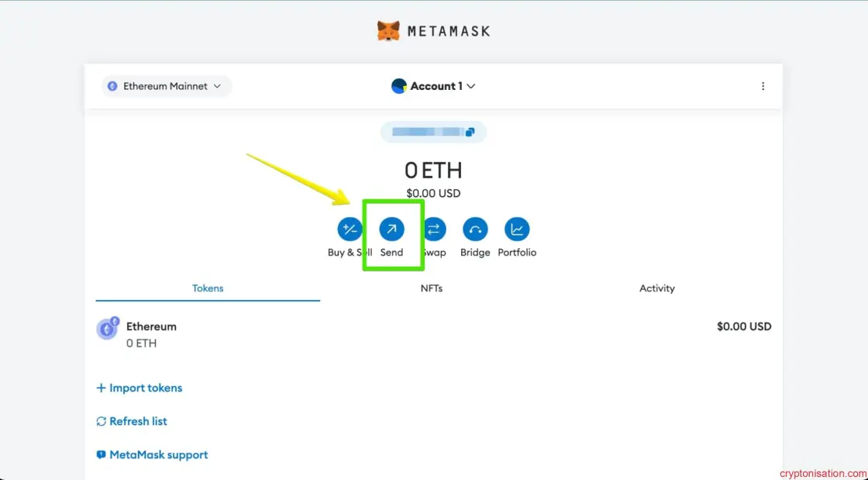868x480 pixels.
Task: Click the Import tokens link
Action: [139, 388]
